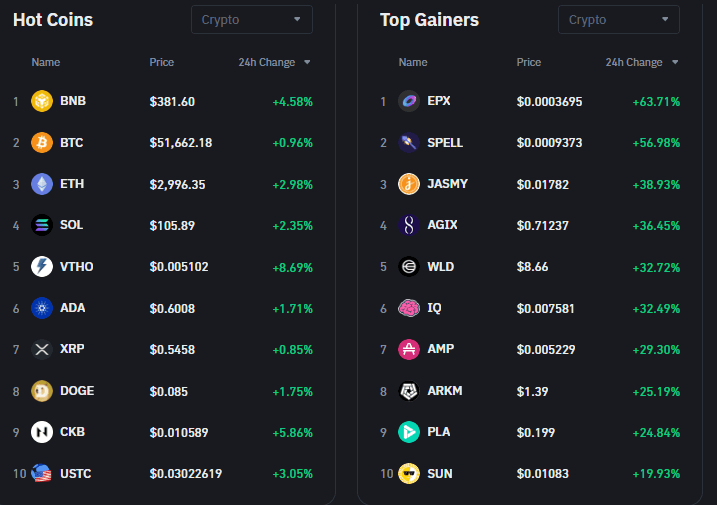Open the Hot Coins Crypto dropdown
Image resolution: width=717 pixels, height=505 pixels.
pyautogui.click(x=251, y=19)
